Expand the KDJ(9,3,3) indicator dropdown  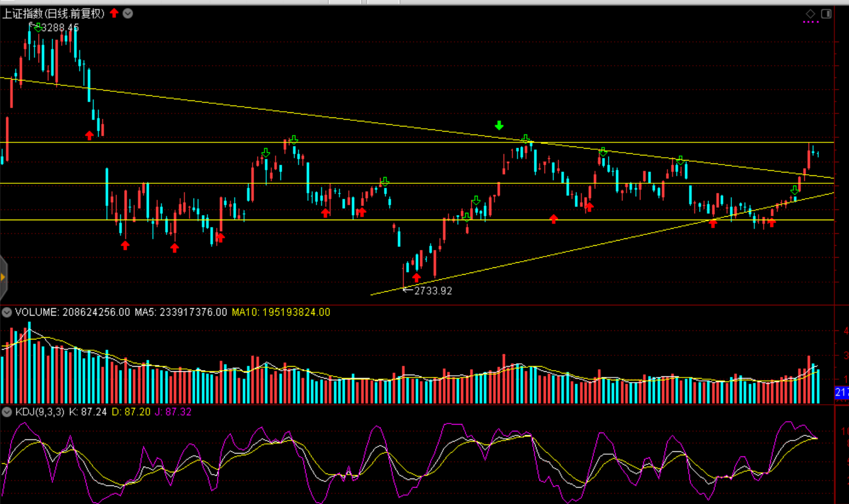pos(7,412)
